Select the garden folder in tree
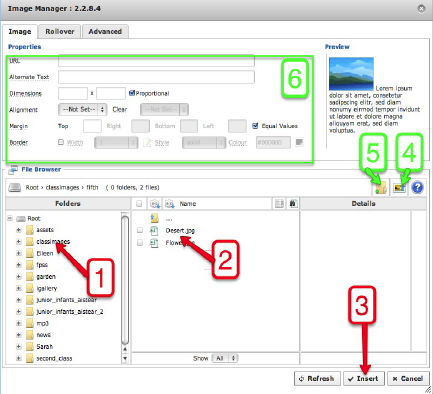The image size is (433, 394). click(x=46, y=277)
